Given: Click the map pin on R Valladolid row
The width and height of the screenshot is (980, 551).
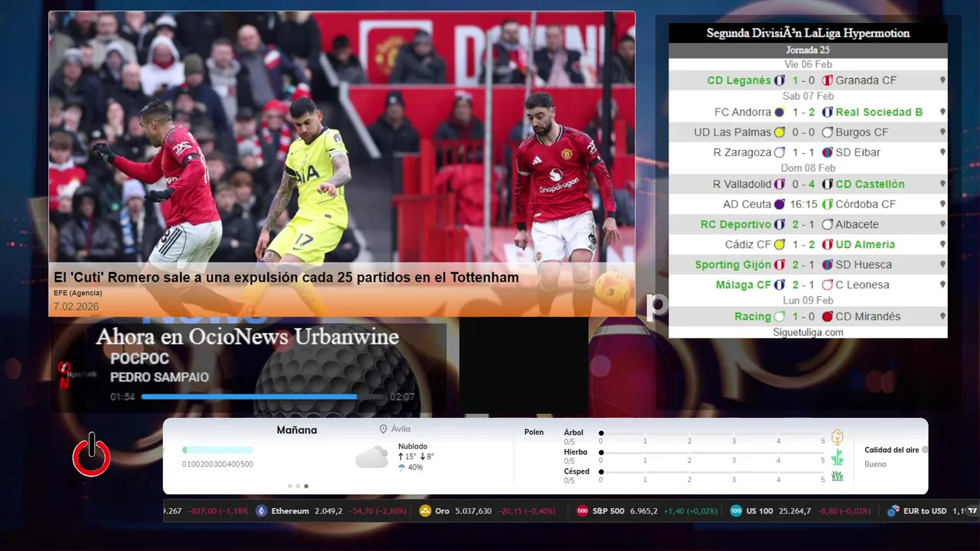Looking at the screenshot, I should pyautogui.click(x=942, y=184).
